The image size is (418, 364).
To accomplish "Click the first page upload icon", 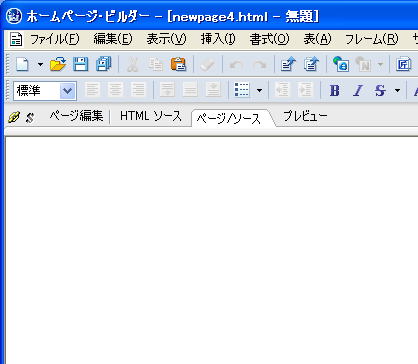I will point(288,64).
